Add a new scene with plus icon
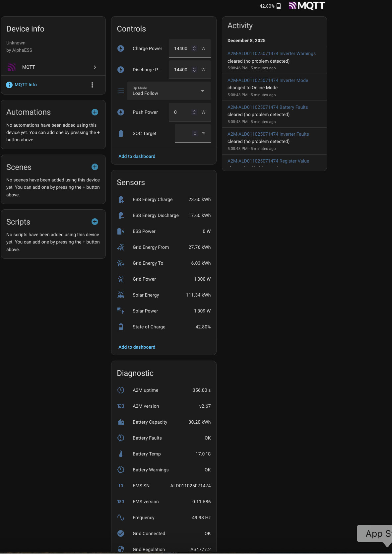Screen dimensions: 392x554 [95, 167]
